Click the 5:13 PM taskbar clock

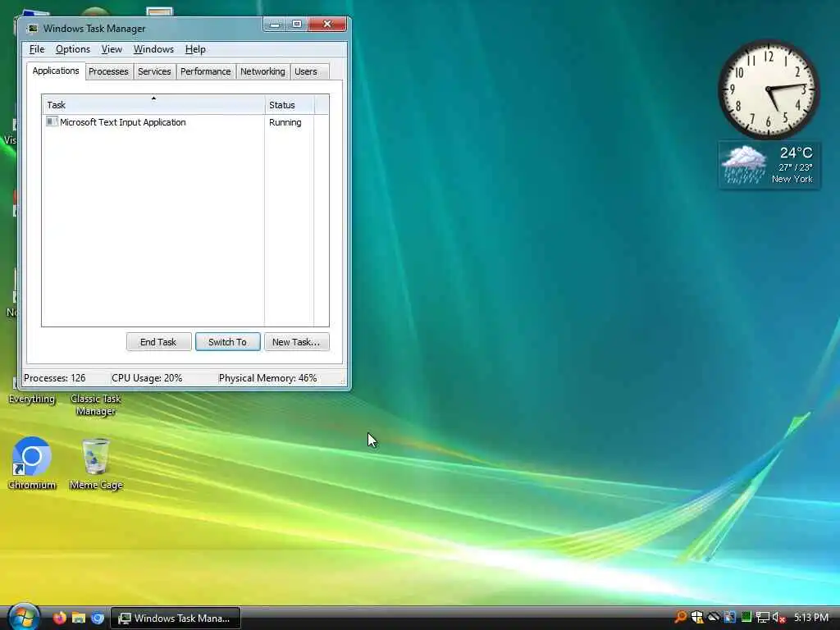point(811,617)
